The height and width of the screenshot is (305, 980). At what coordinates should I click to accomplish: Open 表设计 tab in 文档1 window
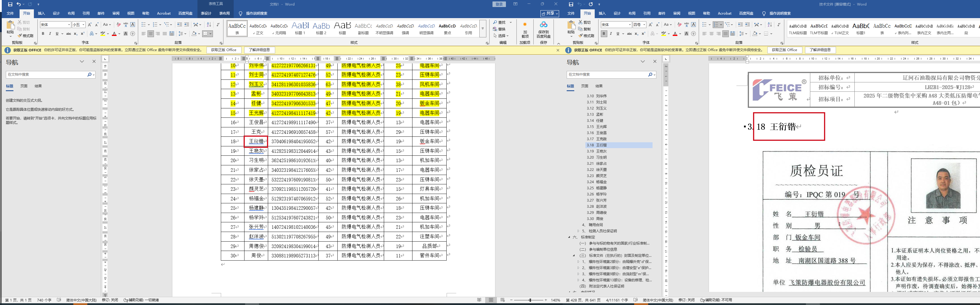click(x=206, y=13)
